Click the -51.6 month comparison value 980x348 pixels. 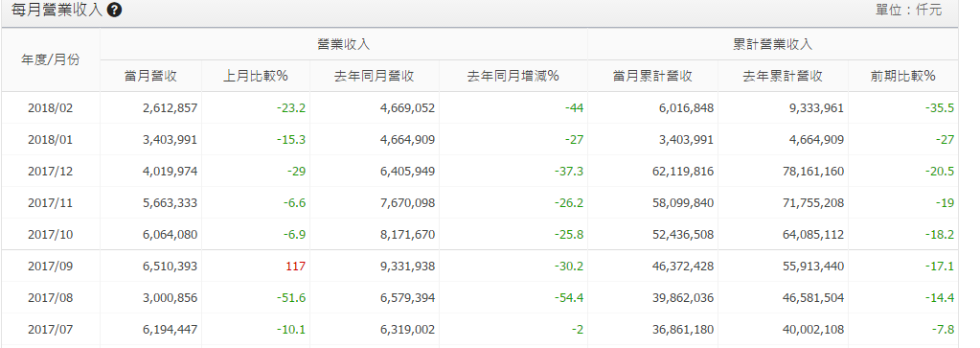click(291, 298)
